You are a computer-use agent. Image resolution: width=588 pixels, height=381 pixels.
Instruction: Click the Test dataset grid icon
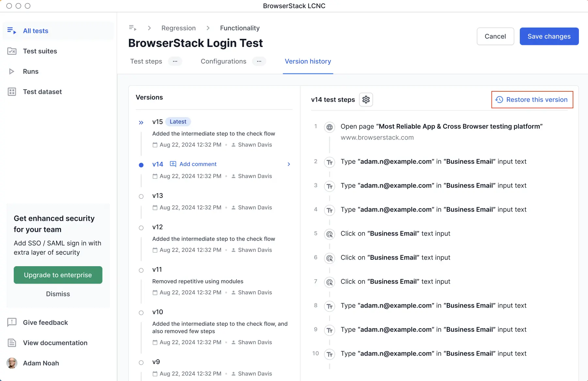tap(12, 92)
